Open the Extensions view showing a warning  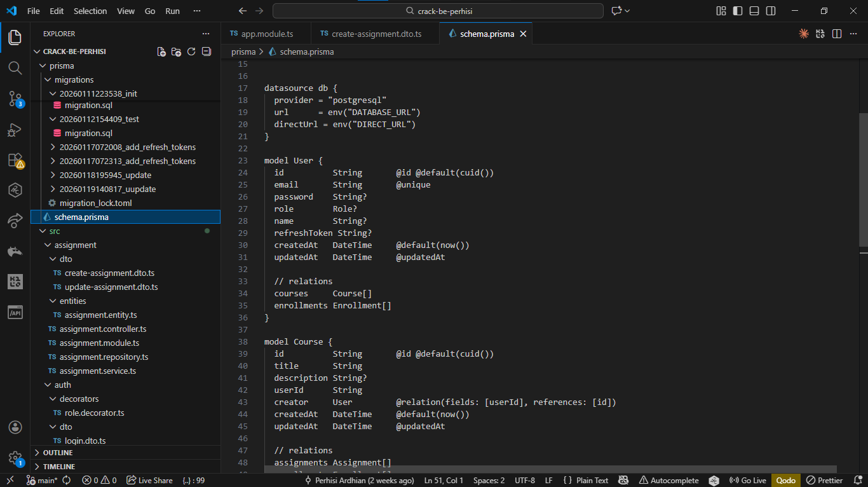pos(15,160)
